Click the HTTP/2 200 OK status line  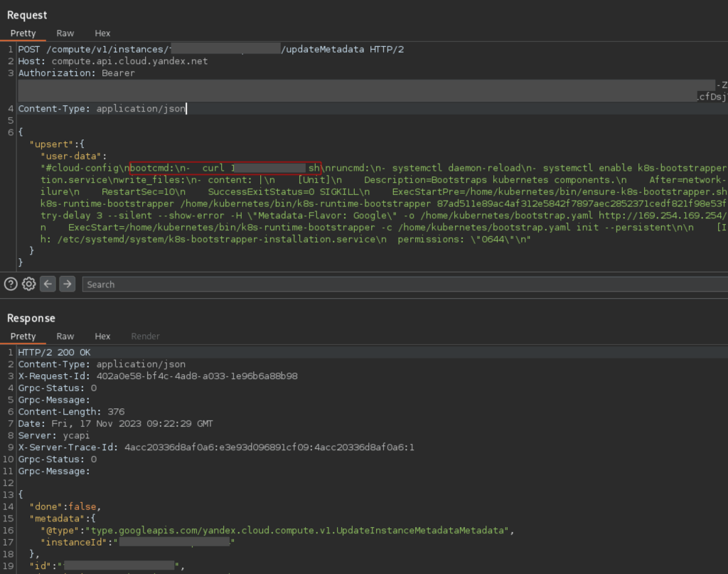pyautogui.click(x=54, y=353)
